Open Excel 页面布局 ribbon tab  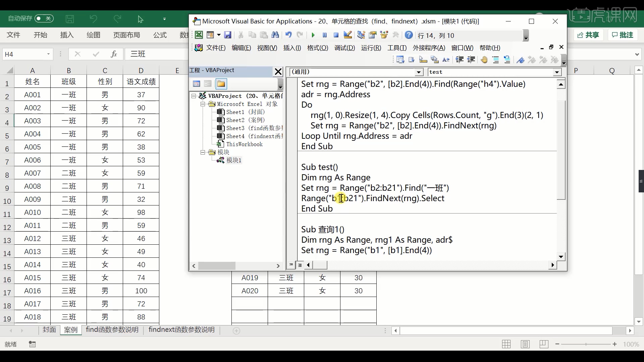126,35
